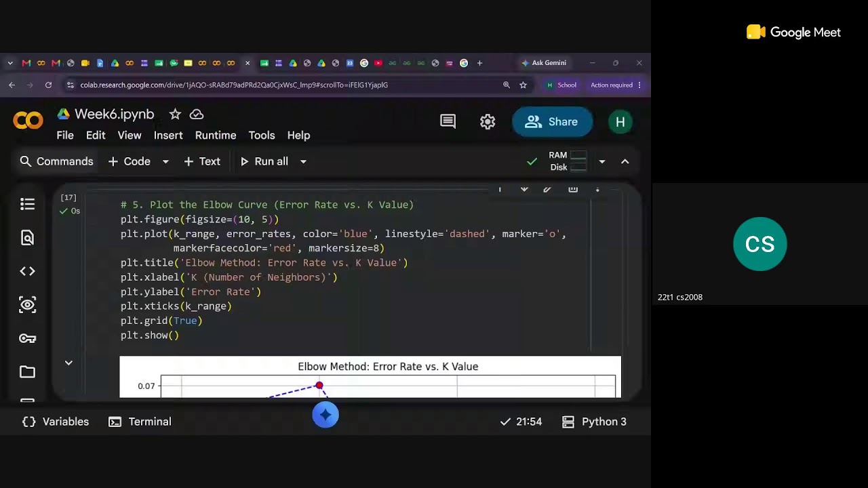Reload the browser page
868x488 pixels.
pos(48,85)
